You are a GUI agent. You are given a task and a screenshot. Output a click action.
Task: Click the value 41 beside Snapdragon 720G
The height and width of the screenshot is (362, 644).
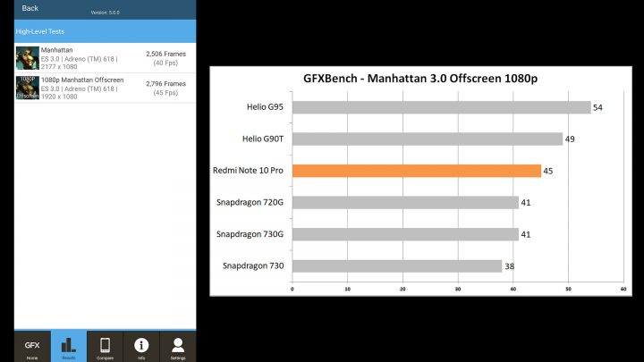click(x=526, y=203)
